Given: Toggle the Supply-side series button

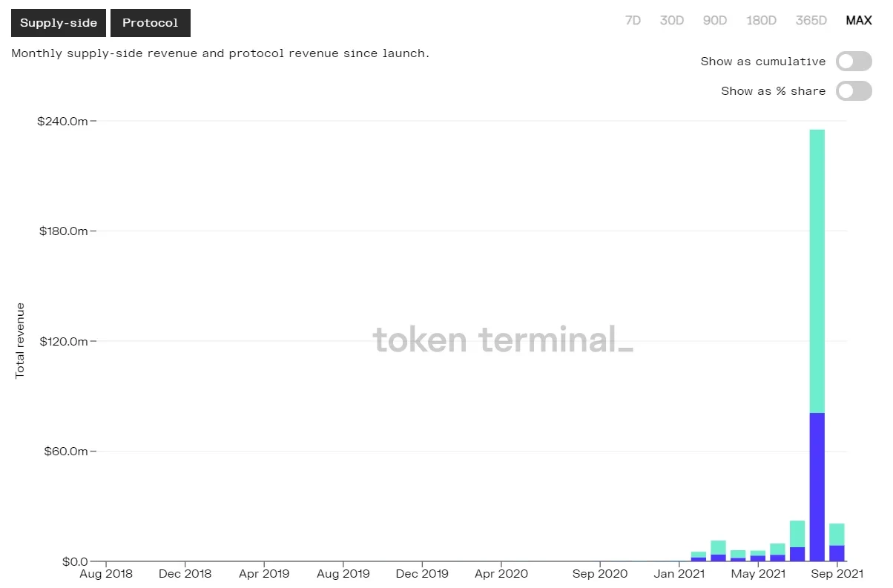Looking at the screenshot, I should pos(59,23).
